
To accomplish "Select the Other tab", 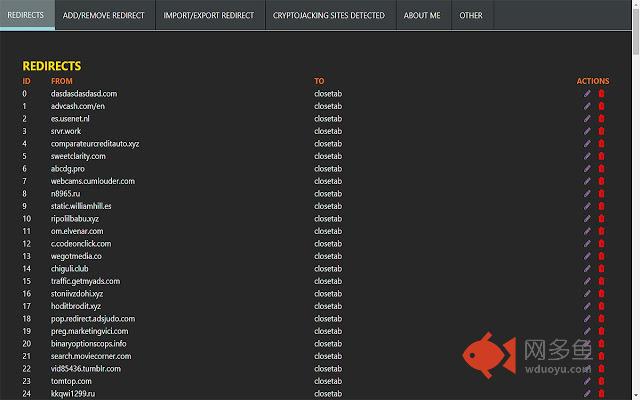I will [471, 15].
